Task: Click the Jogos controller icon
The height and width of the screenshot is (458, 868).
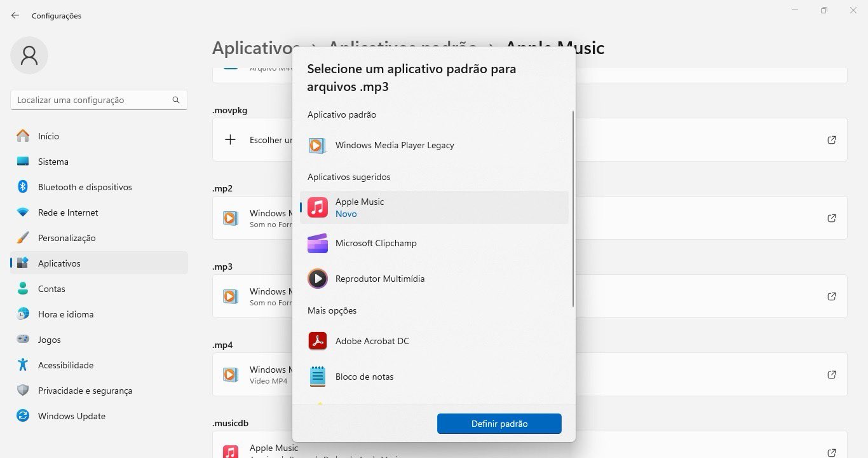Action: click(23, 340)
